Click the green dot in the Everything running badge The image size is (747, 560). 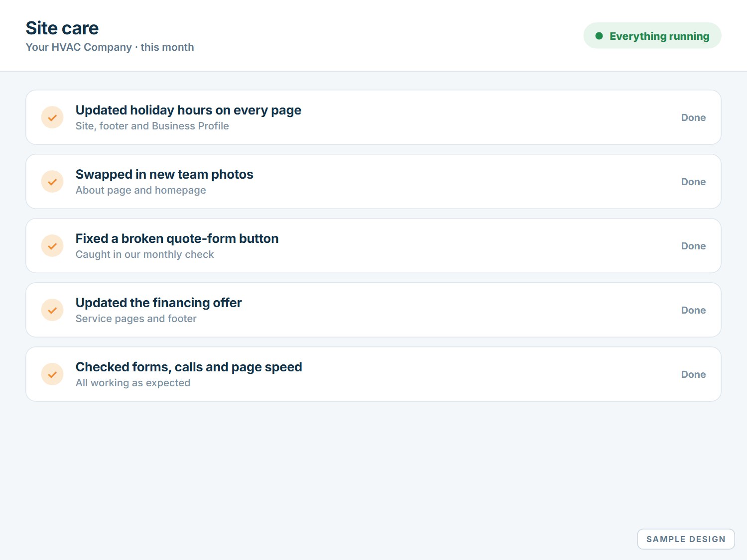[x=599, y=36]
